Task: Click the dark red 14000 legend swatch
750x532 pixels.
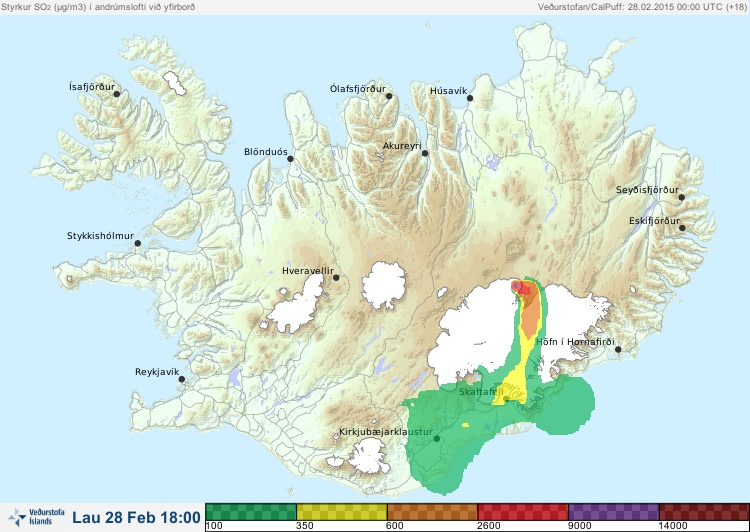Action: pyautogui.click(x=704, y=512)
